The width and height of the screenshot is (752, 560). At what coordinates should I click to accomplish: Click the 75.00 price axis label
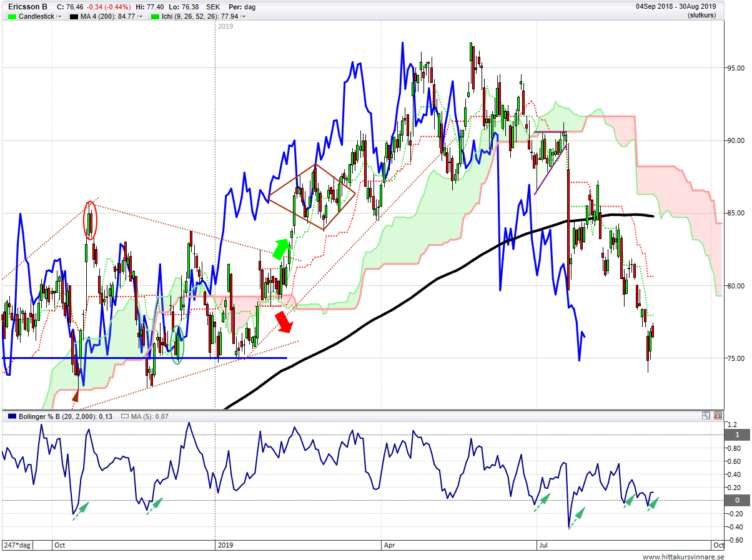pyautogui.click(x=736, y=358)
